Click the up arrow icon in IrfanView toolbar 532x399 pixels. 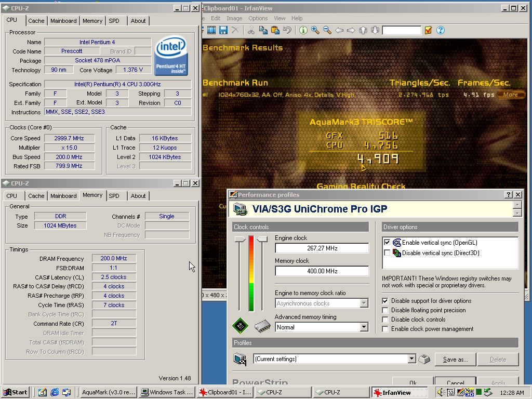pyautogui.click(x=363, y=30)
